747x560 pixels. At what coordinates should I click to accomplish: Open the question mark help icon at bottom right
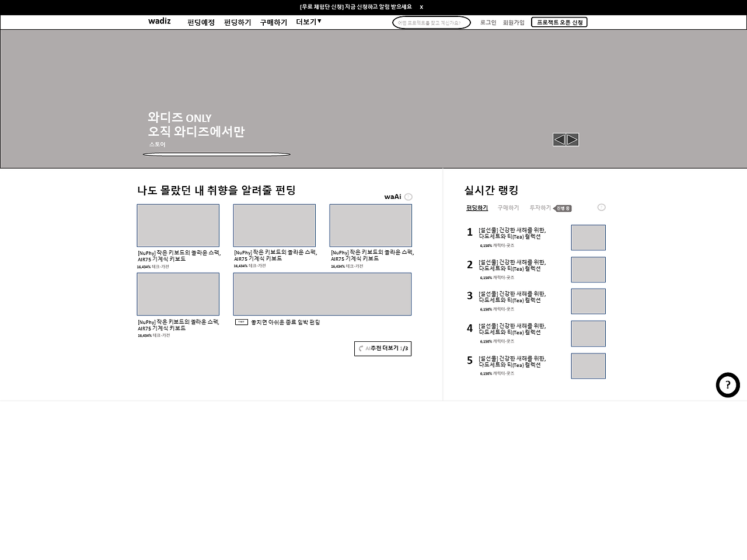tap(728, 385)
